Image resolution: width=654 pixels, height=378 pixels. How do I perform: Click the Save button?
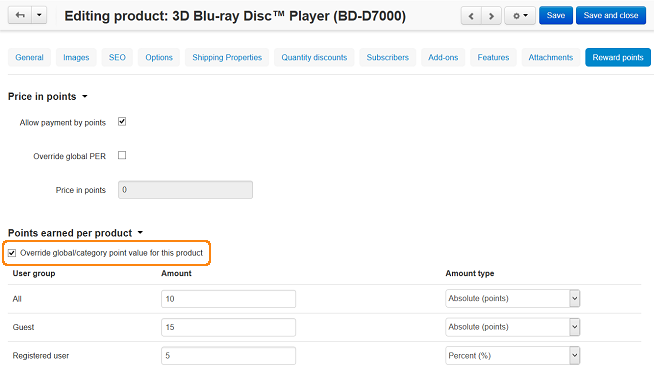pos(556,15)
